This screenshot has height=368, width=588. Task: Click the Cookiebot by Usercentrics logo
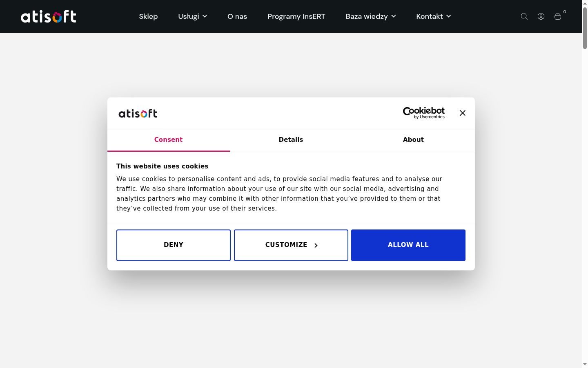tap(424, 113)
